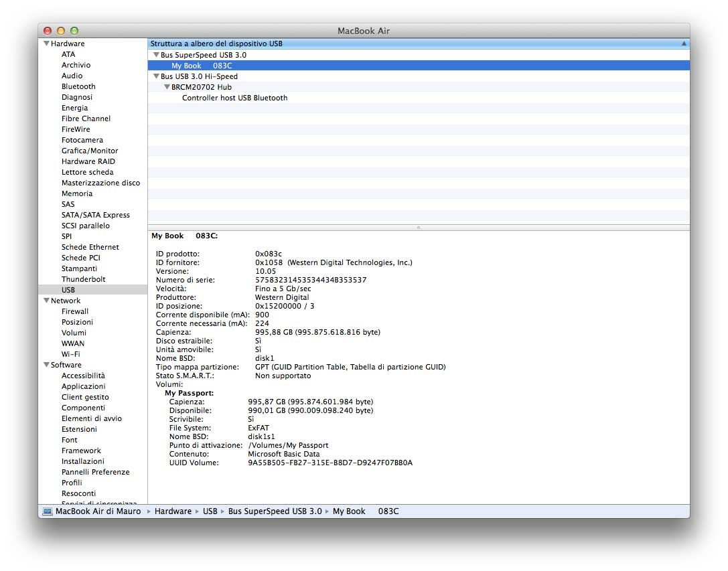Open Grafica/Monitor category in sidebar

(90, 151)
